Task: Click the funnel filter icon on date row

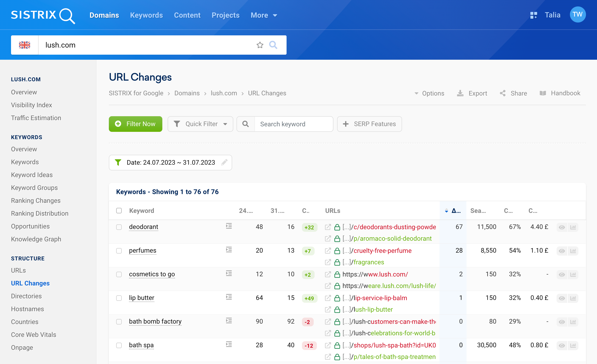Action: 119,163
